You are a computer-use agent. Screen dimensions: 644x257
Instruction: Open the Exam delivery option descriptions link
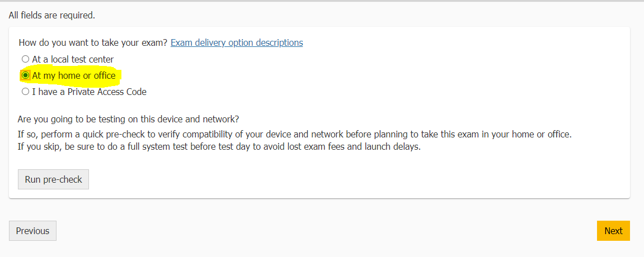[237, 42]
